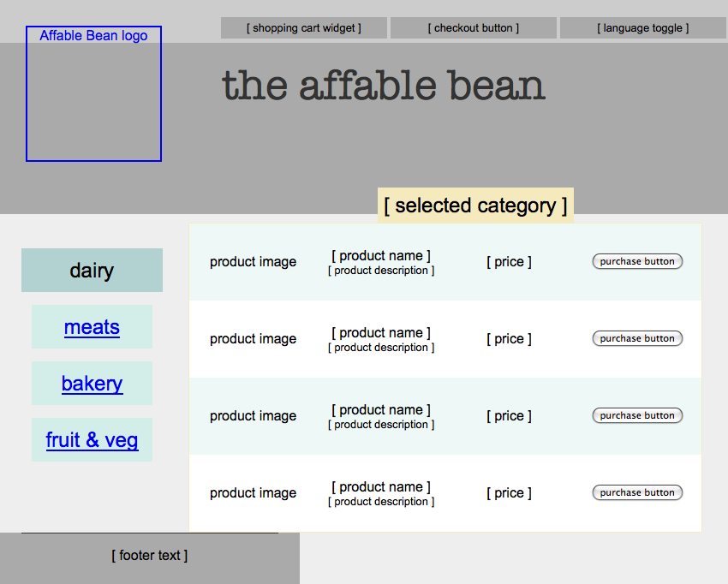This screenshot has height=584, width=728.
Task: Open the shopping cart widget
Action: [x=303, y=28]
